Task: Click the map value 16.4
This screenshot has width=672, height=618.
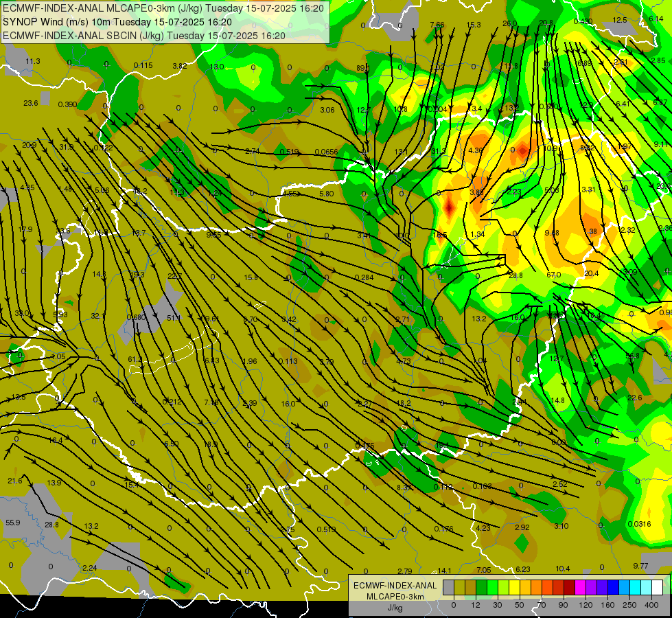Action: 56,440
